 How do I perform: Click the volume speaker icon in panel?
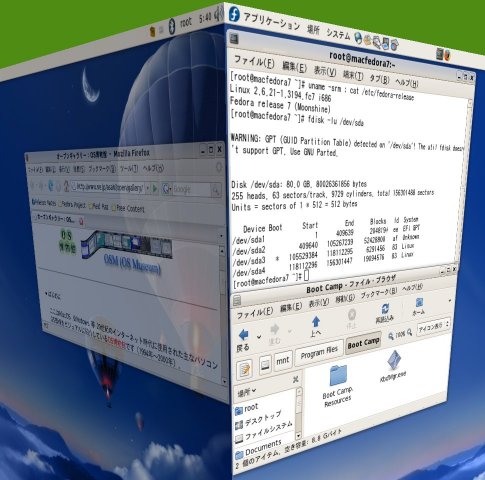click(219, 14)
